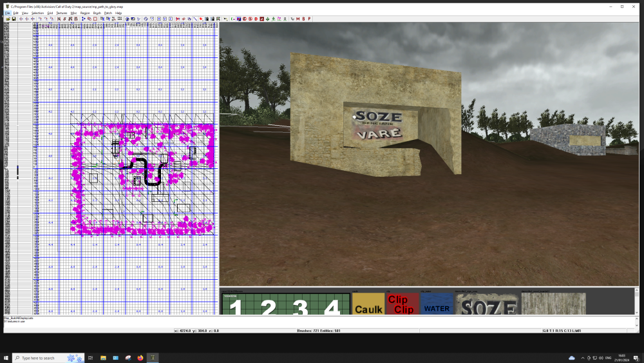Click the Rotate X toolbar icon
The width and height of the screenshot is (644, 363).
[40, 19]
